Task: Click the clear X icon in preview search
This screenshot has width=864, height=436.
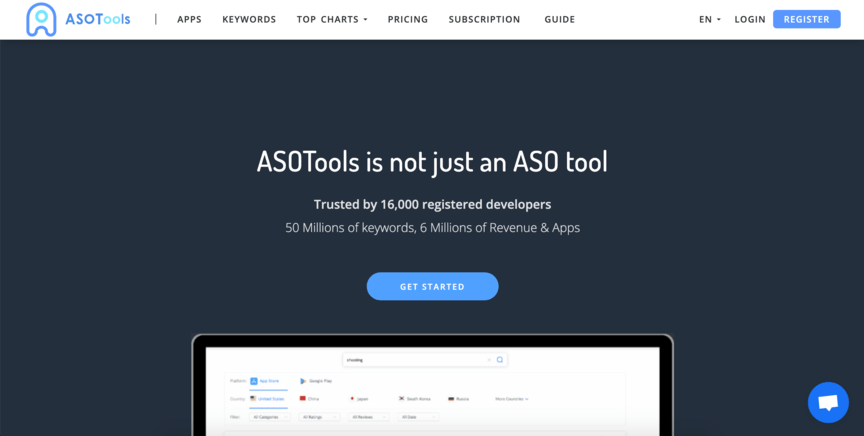Action: [489, 360]
